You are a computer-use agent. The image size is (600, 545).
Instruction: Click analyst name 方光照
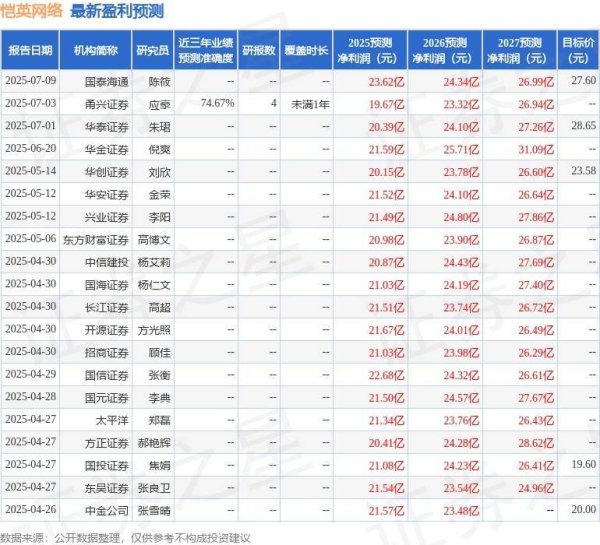(x=154, y=330)
